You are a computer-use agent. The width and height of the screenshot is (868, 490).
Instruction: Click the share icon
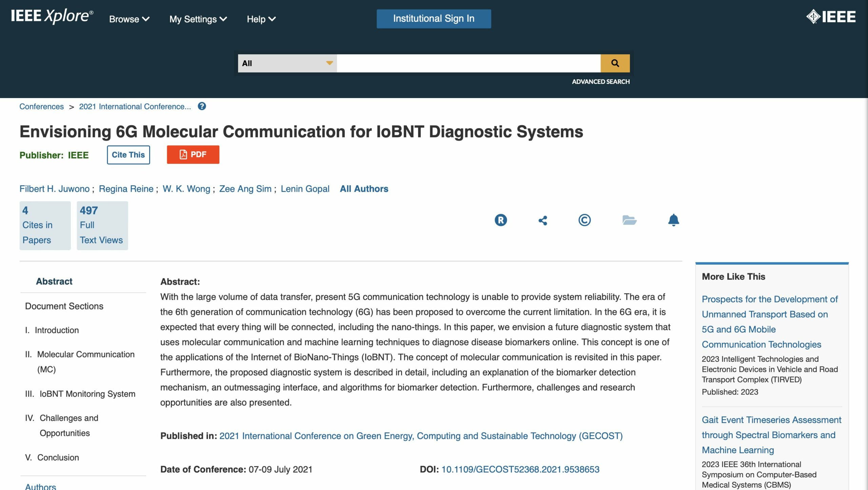[x=543, y=220]
